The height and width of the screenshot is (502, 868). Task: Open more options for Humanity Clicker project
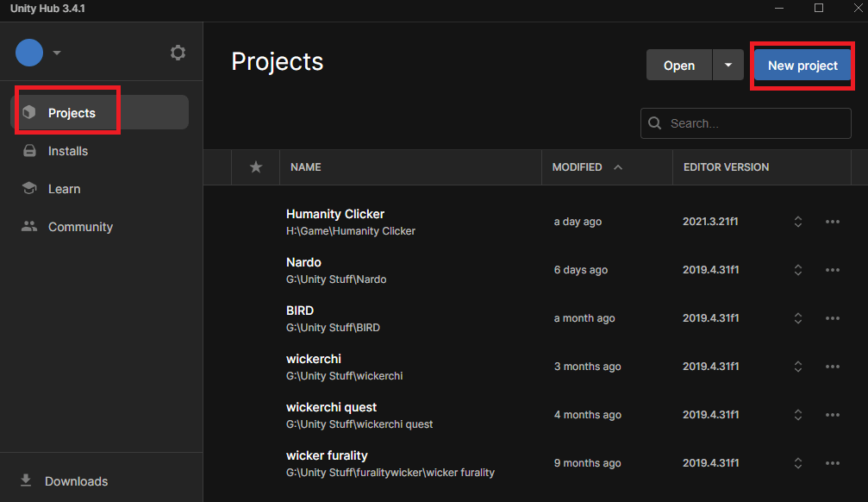(832, 222)
